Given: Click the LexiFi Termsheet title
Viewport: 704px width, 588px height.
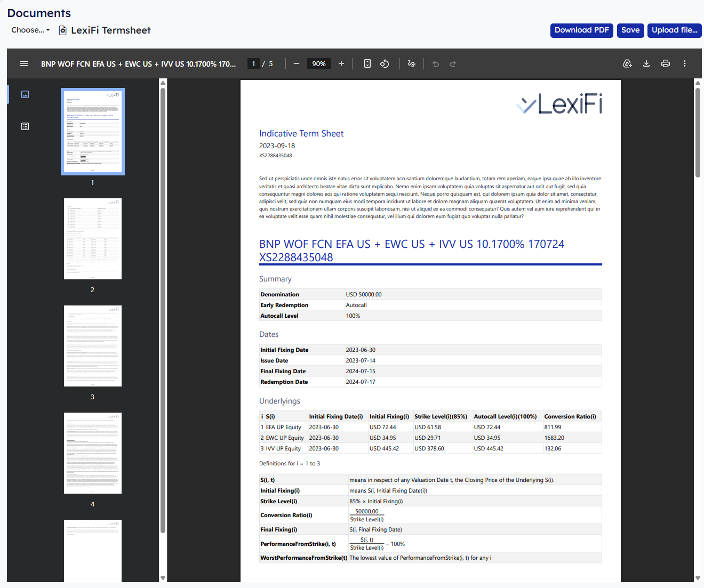Looking at the screenshot, I should tap(111, 30).
